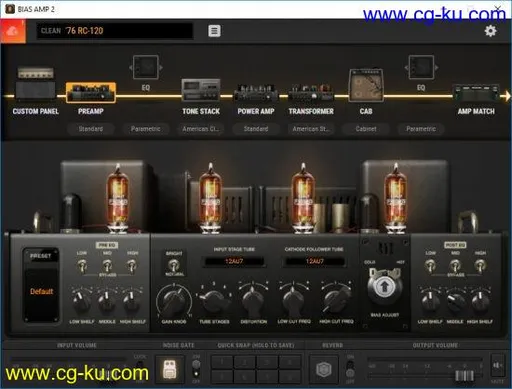Toggle the Pre EQ Low bypass switch
The image size is (512, 389).
82,266
